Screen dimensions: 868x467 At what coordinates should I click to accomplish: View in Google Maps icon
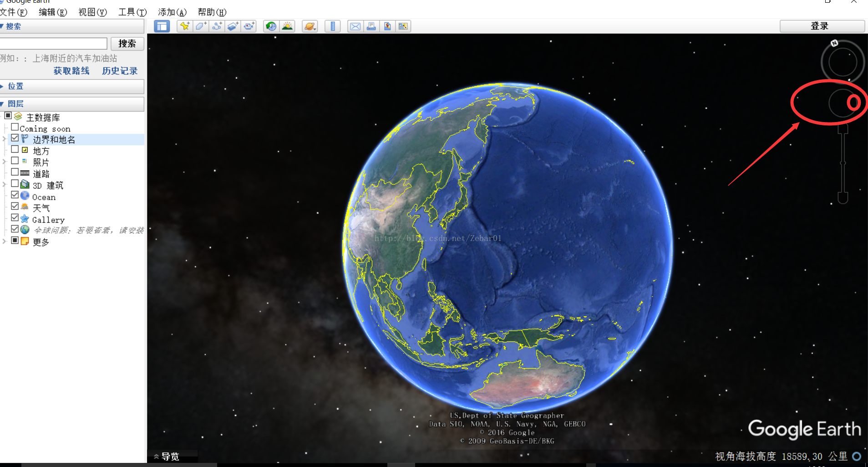(403, 26)
